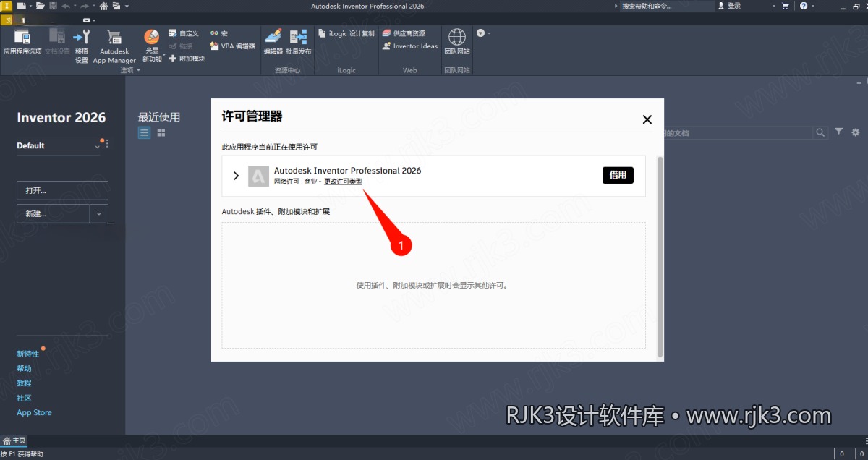This screenshot has height=460, width=868.
Task: Click the Home icon in quick access toolbar
Action: coord(104,6)
